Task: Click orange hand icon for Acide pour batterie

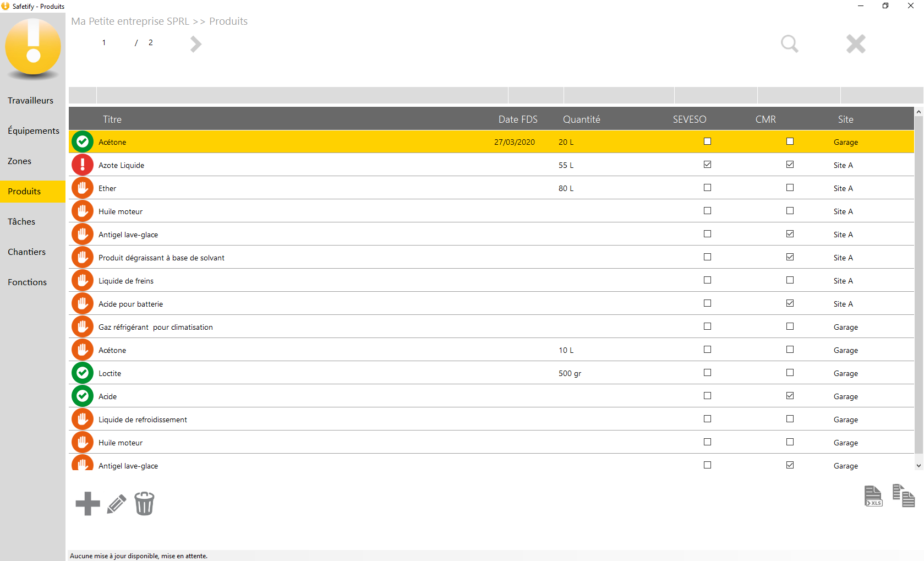Action: (83, 304)
